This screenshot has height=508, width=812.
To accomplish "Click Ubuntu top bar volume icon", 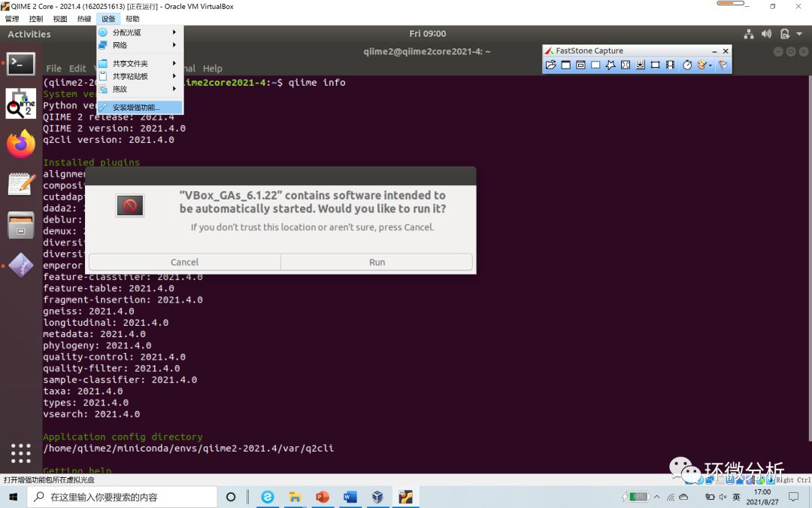I will [x=766, y=34].
